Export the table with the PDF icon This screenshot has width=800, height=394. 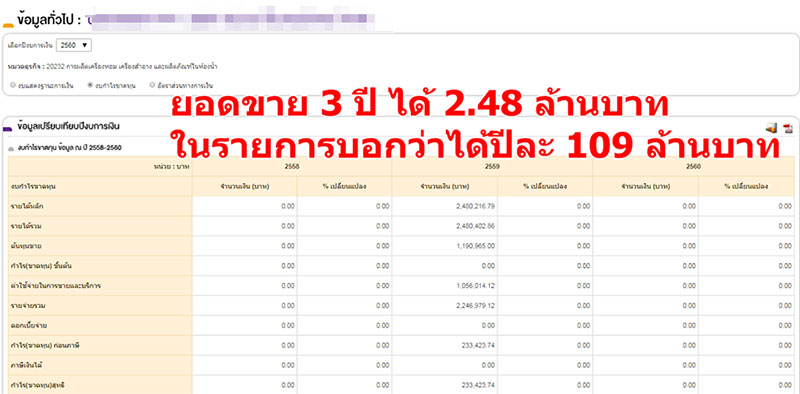click(x=787, y=129)
